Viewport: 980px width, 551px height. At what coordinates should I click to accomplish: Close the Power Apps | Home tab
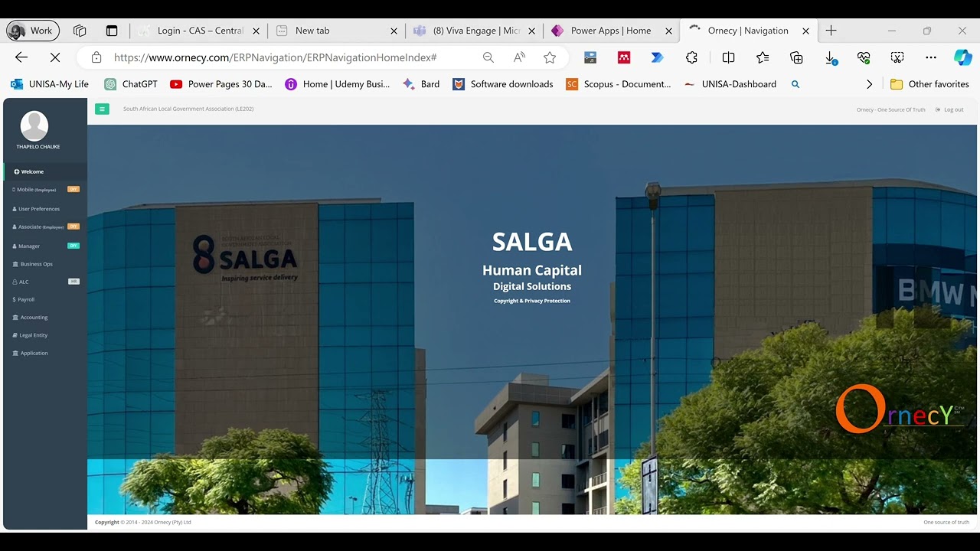(x=669, y=31)
